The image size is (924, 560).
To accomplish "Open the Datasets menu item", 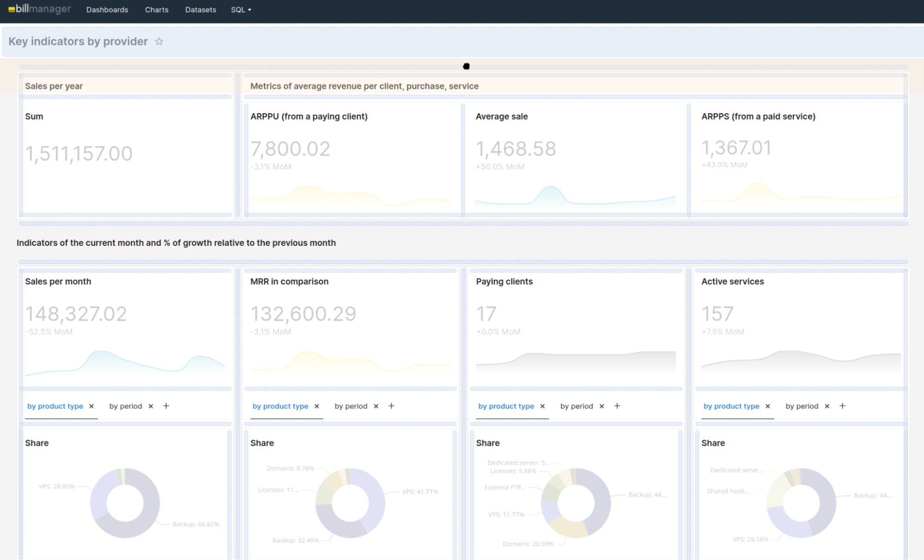I will pos(201,10).
